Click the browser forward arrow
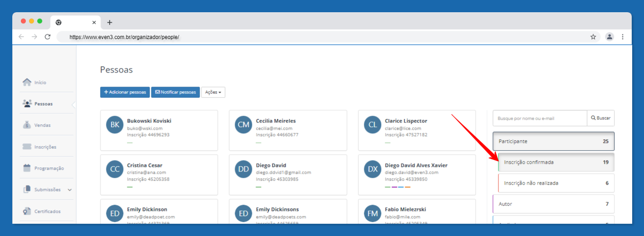Image resolution: width=644 pixels, height=236 pixels. [34, 37]
